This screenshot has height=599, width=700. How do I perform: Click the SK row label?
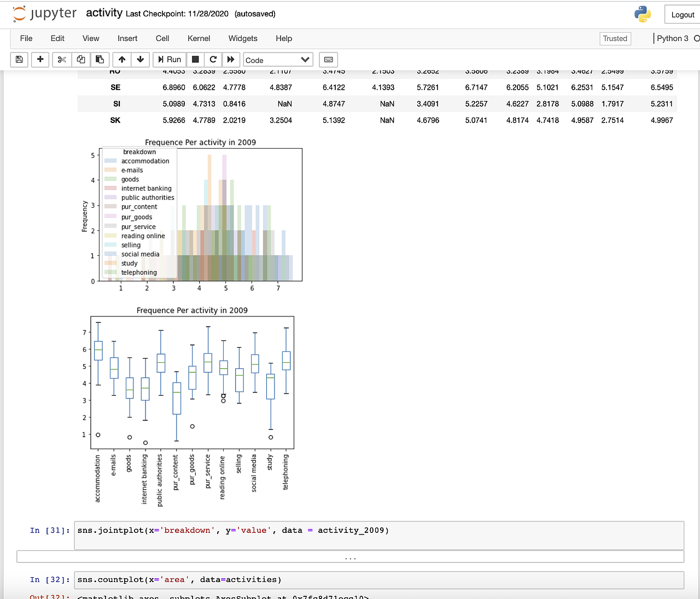[x=115, y=120]
